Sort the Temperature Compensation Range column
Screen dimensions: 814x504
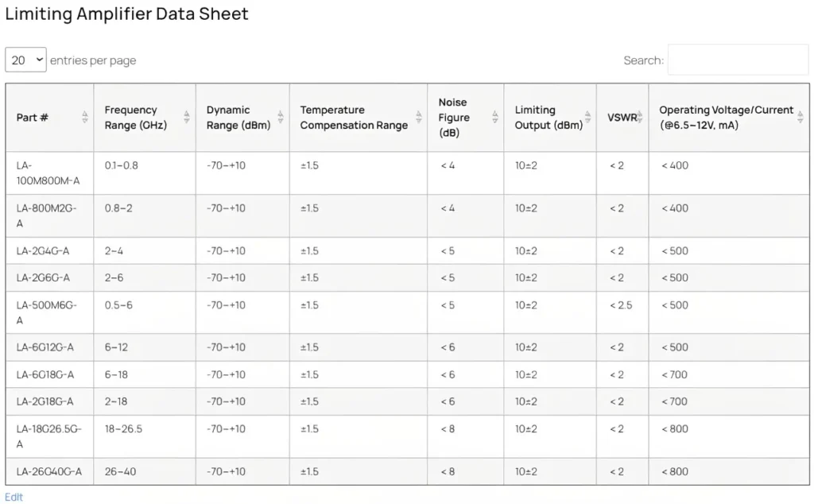(x=418, y=118)
